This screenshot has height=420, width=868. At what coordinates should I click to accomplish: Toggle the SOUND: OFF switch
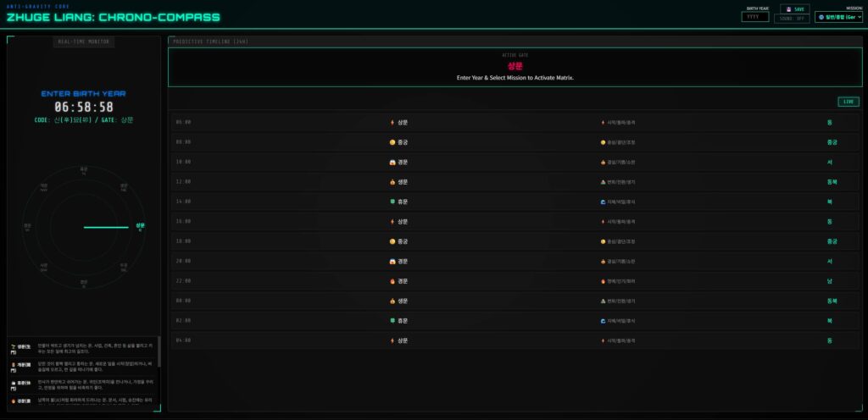(792, 18)
